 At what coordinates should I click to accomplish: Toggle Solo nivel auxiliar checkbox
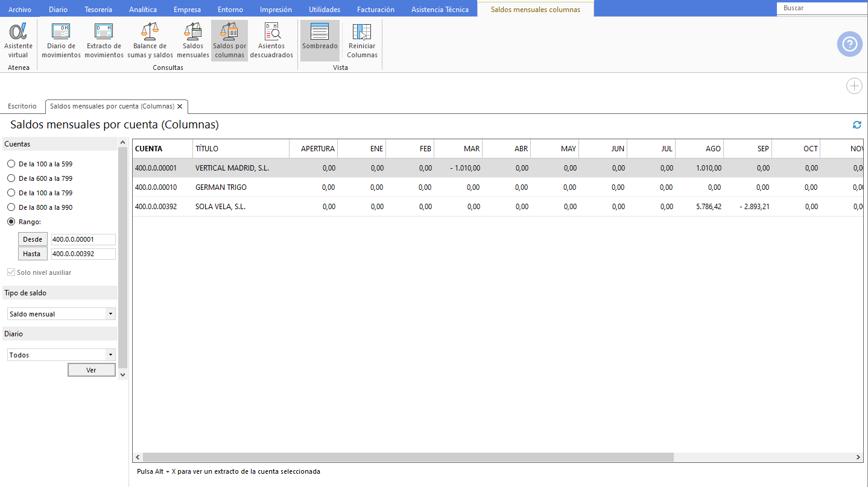click(x=39, y=272)
